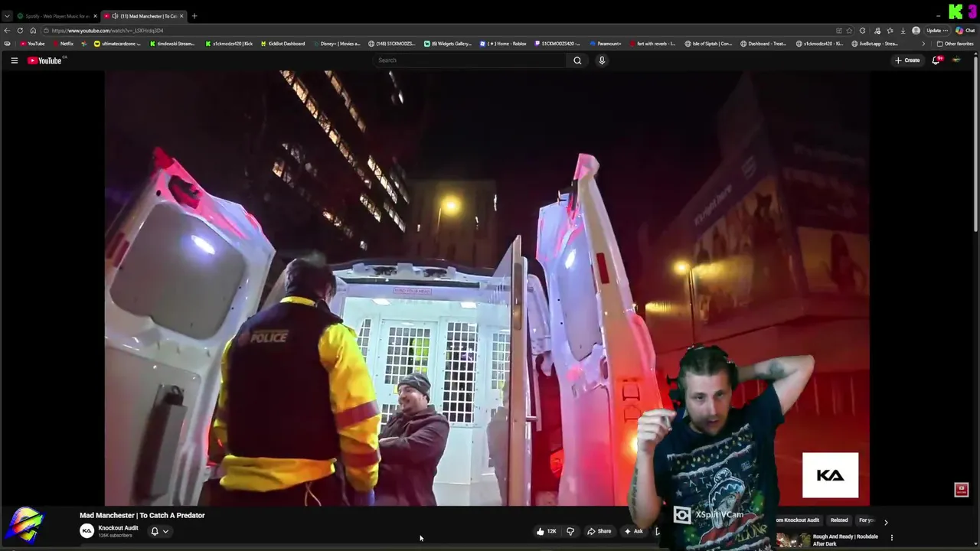This screenshot has height=551, width=980.
Task: Show more filter chips arrow
Action: pyautogui.click(x=886, y=522)
